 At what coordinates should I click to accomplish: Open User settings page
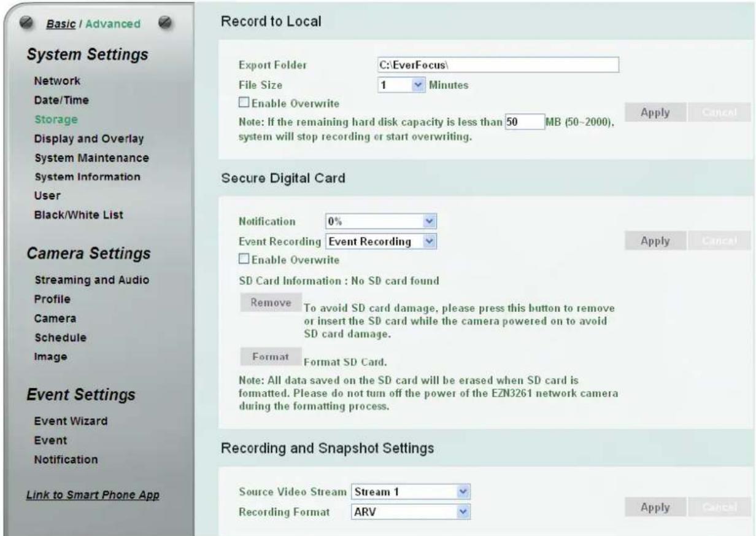(48, 196)
